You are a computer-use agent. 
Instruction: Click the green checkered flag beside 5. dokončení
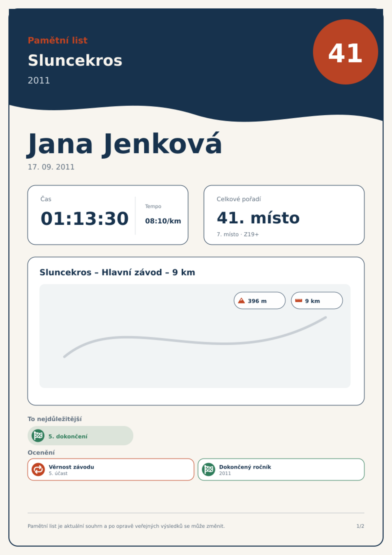tap(38, 436)
